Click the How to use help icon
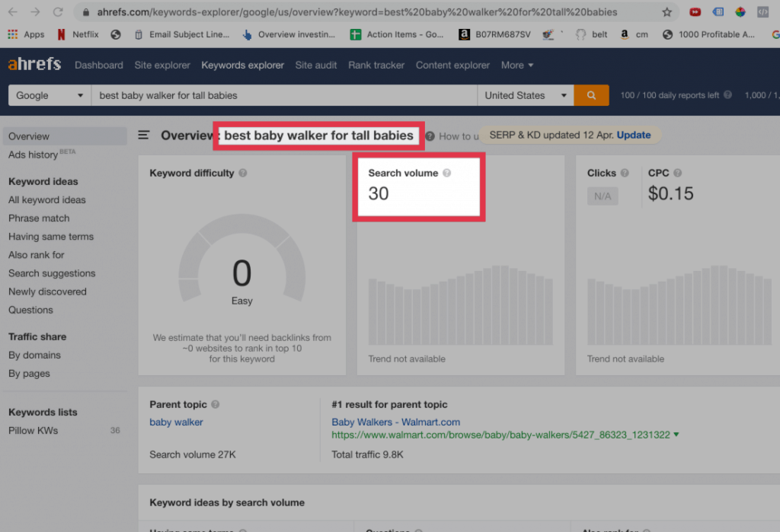 tap(430, 136)
